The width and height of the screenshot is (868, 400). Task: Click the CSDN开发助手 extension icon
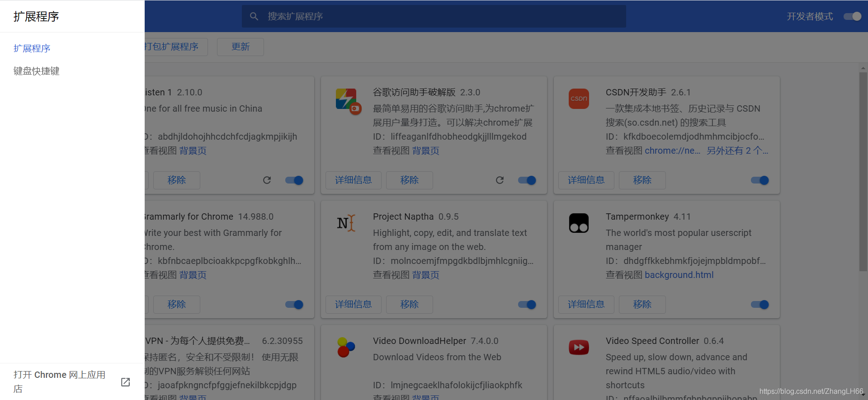579,99
